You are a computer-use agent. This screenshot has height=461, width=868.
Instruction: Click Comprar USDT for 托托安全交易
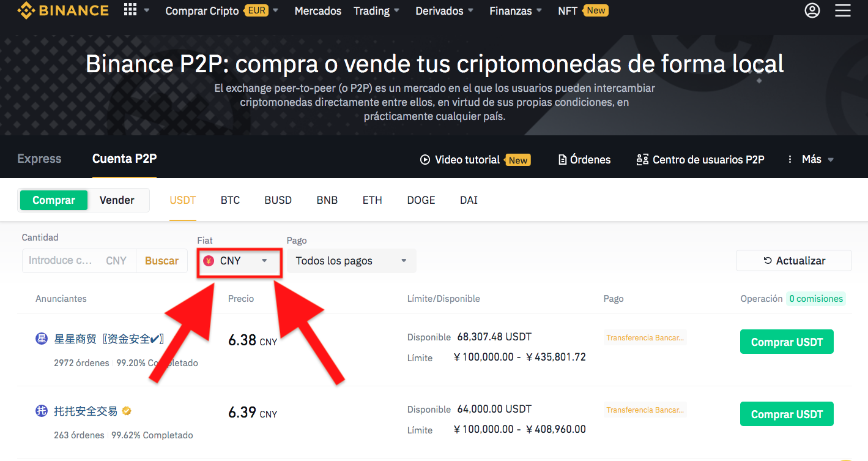787,414
